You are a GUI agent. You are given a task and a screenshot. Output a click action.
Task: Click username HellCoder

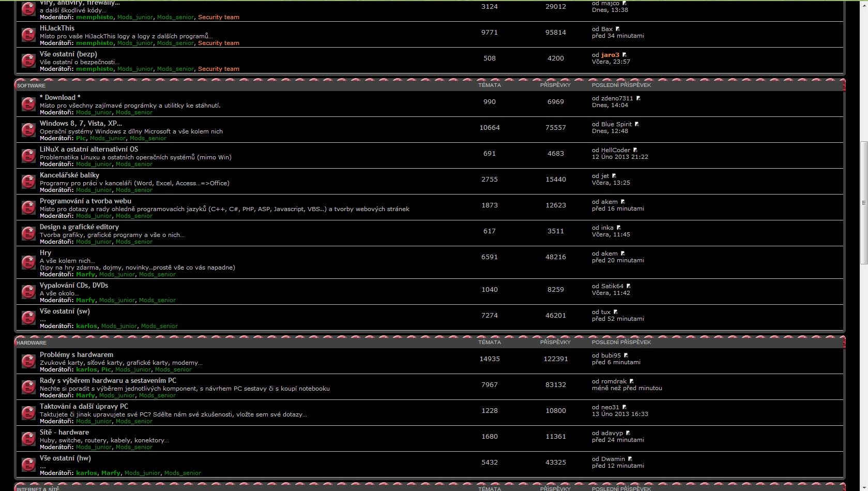click(x=616, y=150)
